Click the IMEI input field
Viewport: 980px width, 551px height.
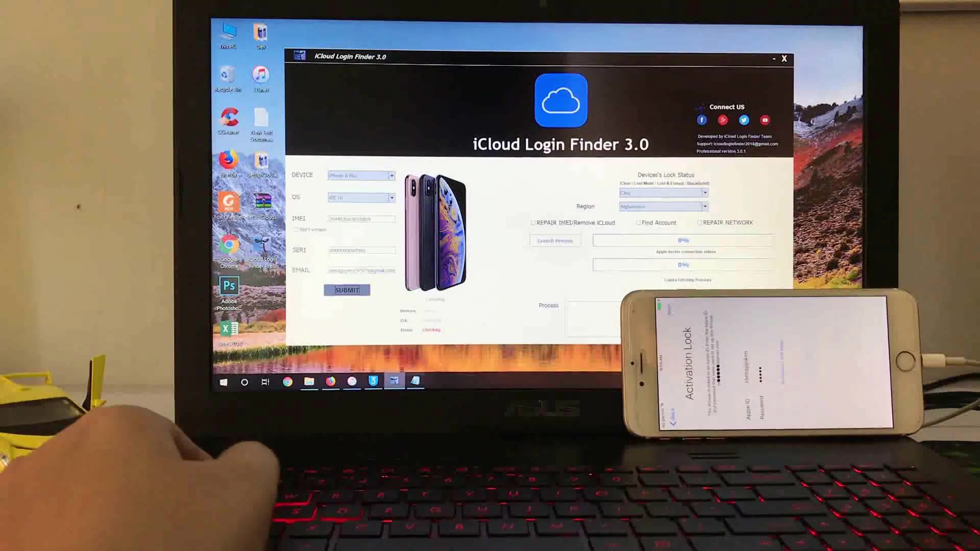361,218
